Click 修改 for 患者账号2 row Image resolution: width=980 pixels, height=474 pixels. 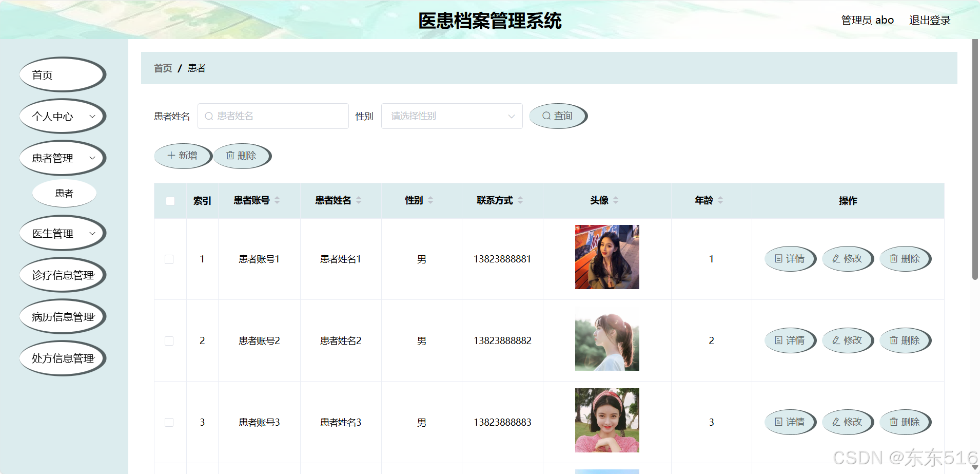click(848, 340)
